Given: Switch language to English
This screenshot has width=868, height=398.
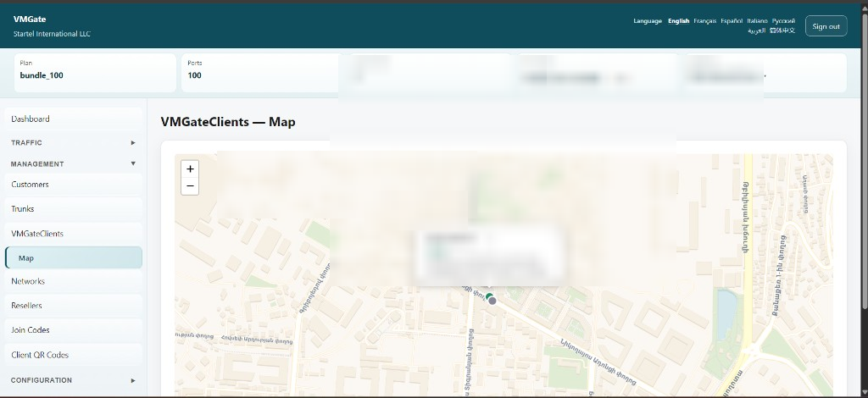Looking at the screenshot, I should click(x=678, y=21).
